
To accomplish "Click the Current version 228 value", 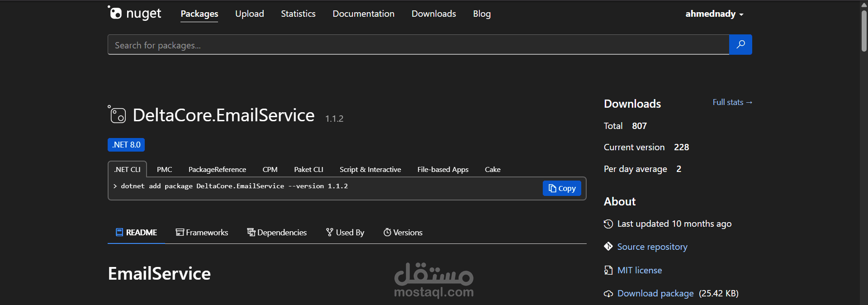I will coord(681,147).
